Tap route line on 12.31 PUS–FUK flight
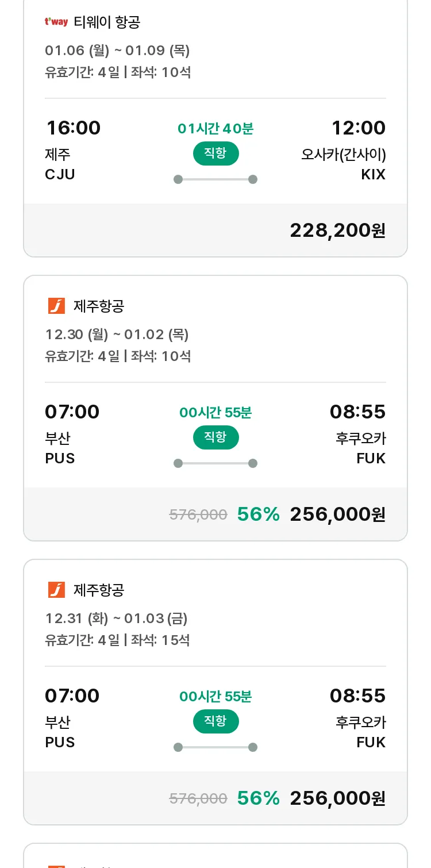 [215, 747]
